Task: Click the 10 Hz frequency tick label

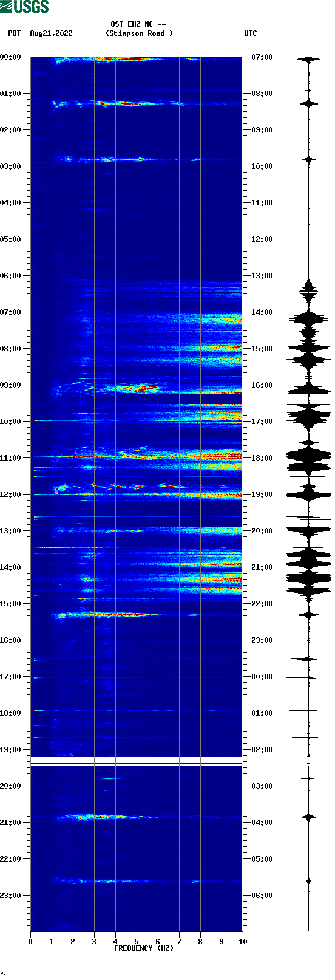Action: click(x=243, y=942)
